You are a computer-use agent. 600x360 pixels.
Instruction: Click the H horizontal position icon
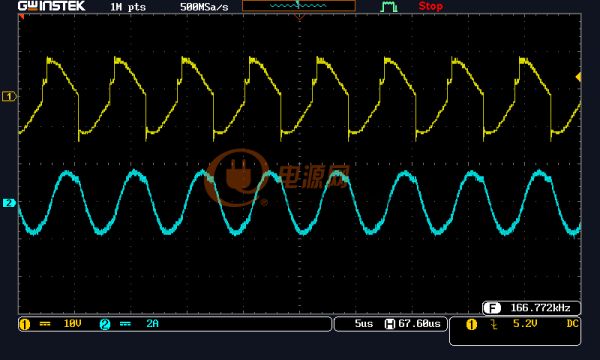pyautogui.click(x=390, y=324)
